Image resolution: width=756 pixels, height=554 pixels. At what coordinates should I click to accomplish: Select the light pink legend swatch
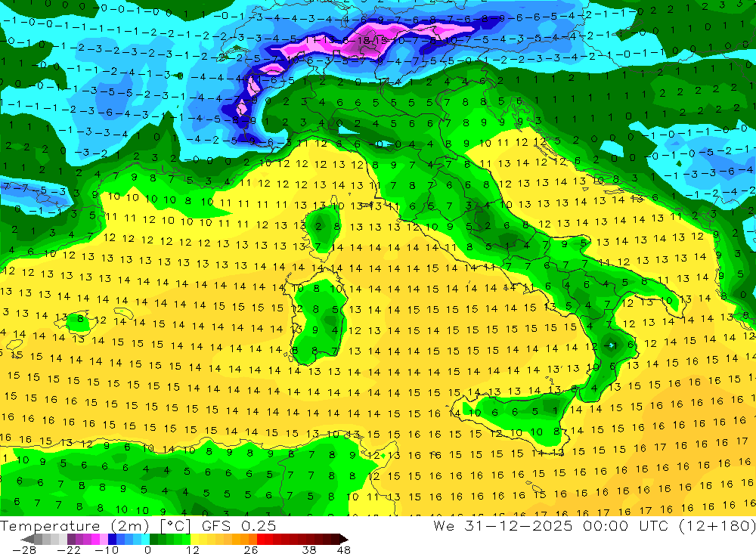coord(104,540)
